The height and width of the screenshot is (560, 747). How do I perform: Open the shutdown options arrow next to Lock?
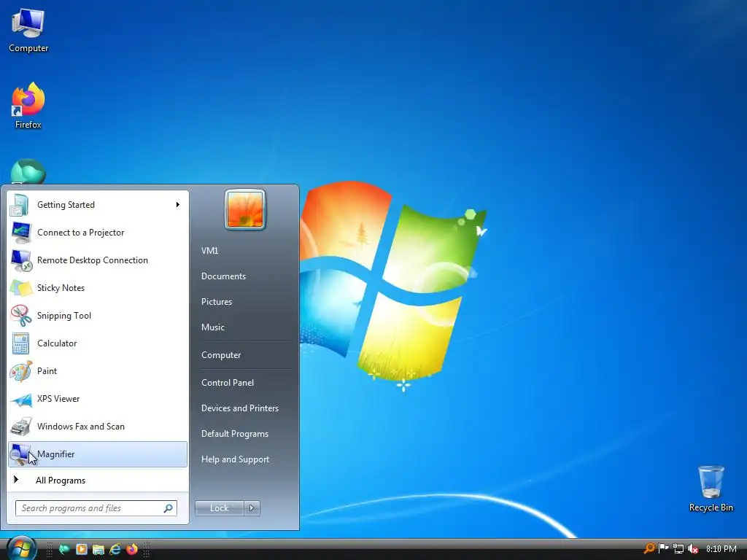(252, 508)
